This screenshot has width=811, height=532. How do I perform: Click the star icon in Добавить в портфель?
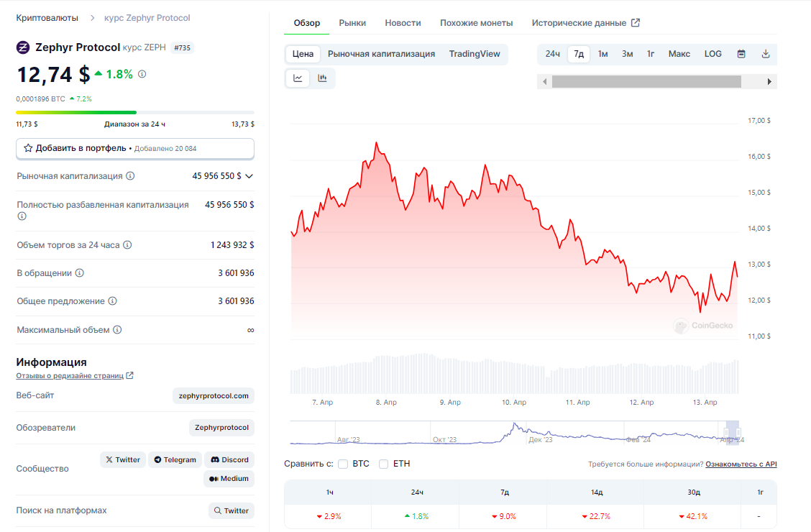pos(29,148)
